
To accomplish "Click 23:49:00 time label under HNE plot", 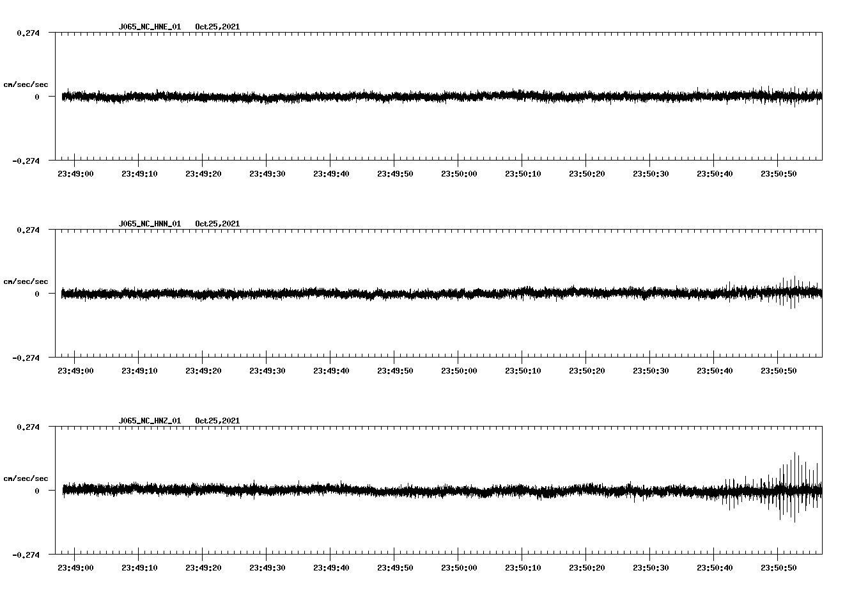I will (x=75, y=173).
